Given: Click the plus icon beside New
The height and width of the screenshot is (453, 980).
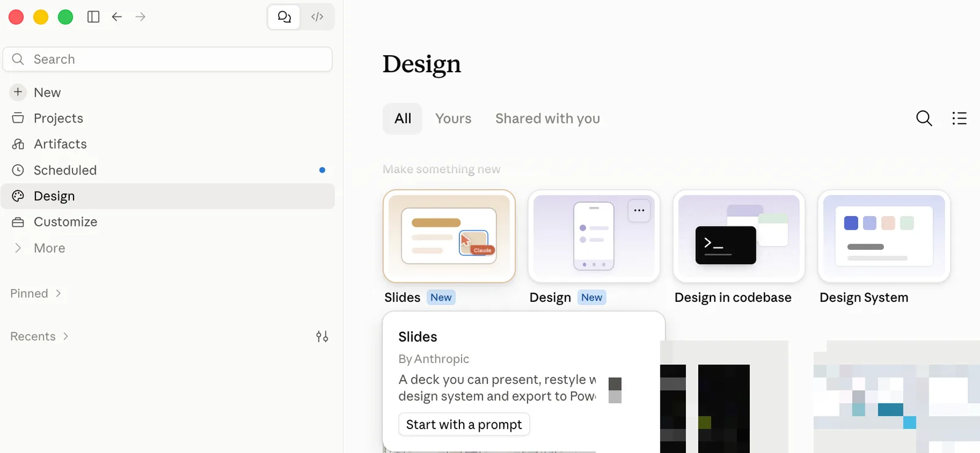Looking at the screenshot, I should point(18,92).
